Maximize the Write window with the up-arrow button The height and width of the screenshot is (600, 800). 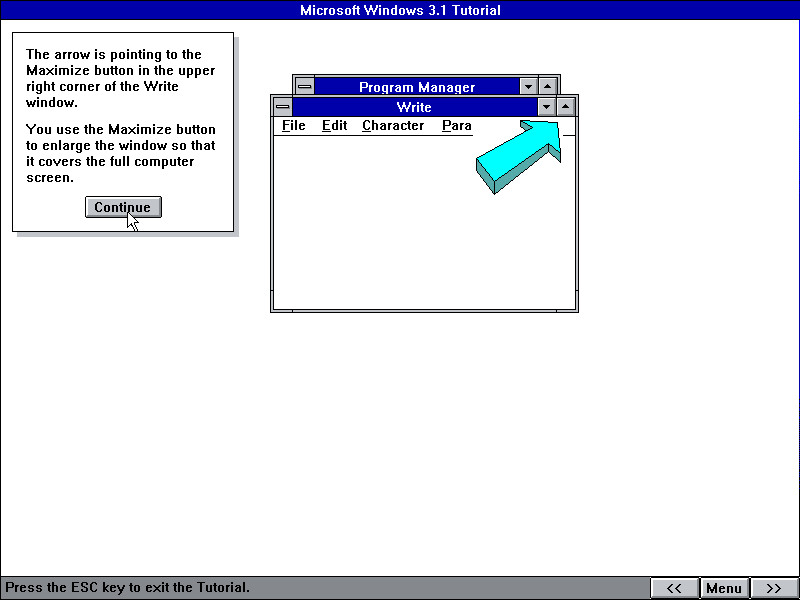click(x=565, y=107)
